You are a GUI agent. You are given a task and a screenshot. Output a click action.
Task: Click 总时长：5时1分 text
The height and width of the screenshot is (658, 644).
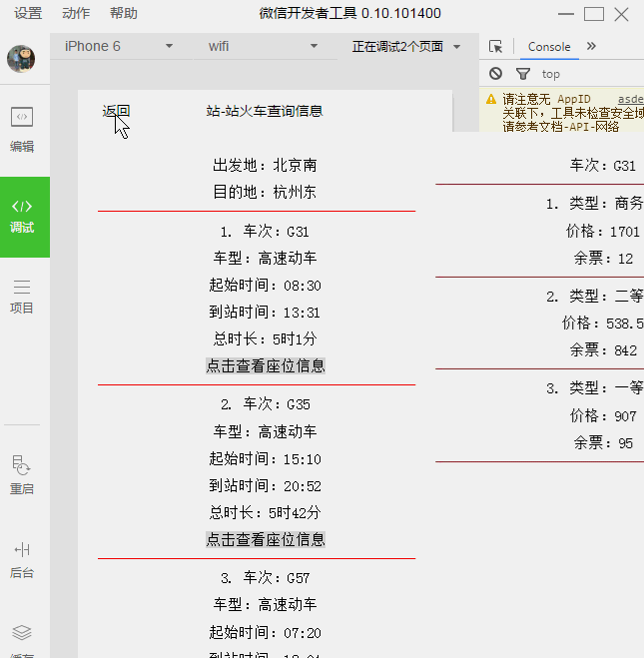[265, 339]
